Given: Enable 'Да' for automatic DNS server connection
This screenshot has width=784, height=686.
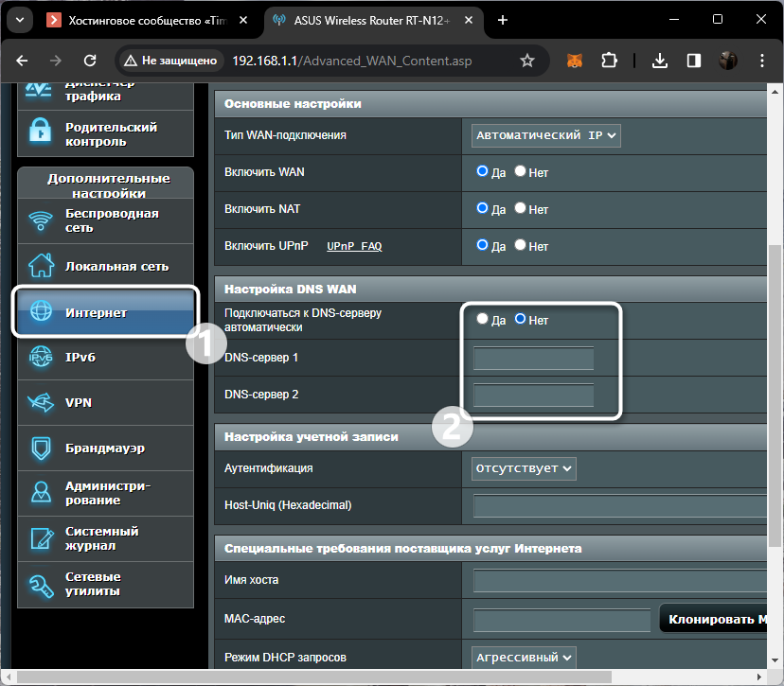Looking at the screenshot, I should [x=483, y=320].
